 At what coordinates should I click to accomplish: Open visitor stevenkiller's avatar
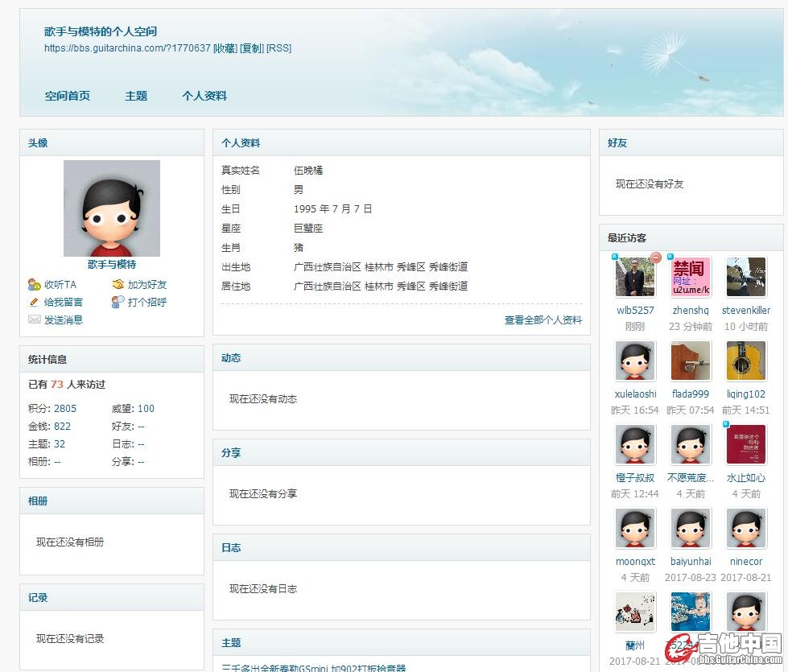tap(746, 278)
